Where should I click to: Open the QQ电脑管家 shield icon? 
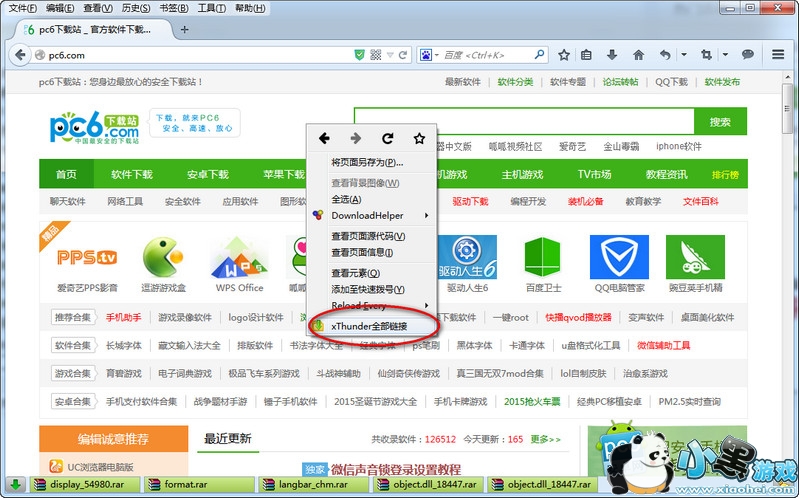tap(619, 257)
